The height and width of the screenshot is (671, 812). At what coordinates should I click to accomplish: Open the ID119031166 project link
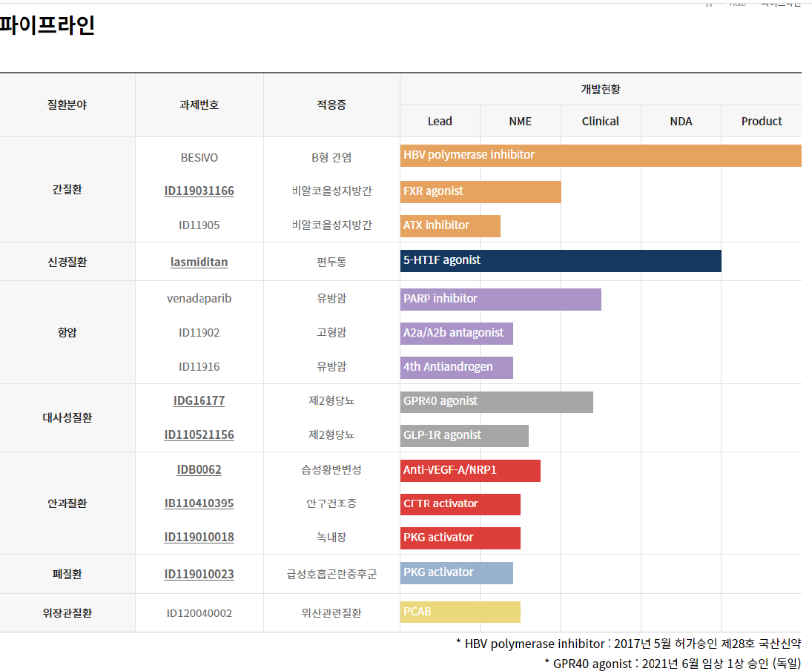[199, 191]
